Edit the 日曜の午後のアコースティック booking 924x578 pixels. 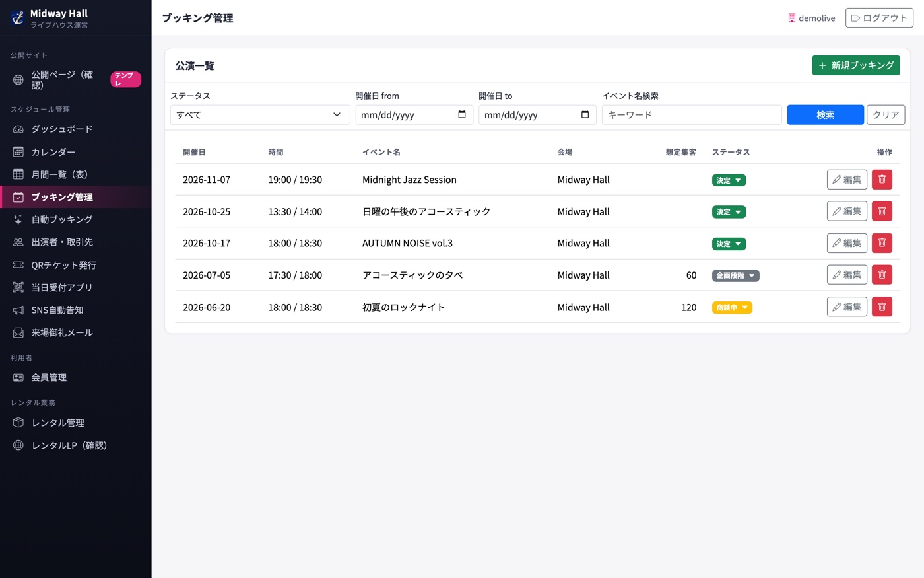(x=847, y=211)
